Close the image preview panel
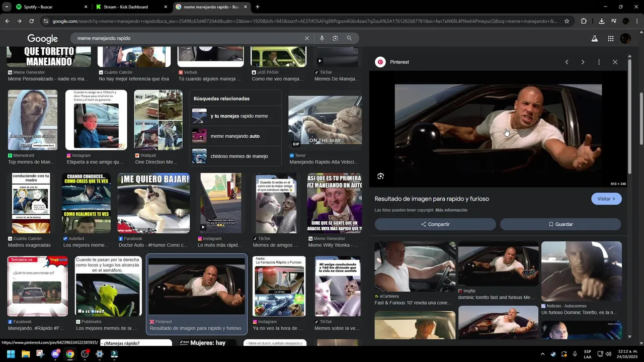644x362 pixels. [615, 62]
